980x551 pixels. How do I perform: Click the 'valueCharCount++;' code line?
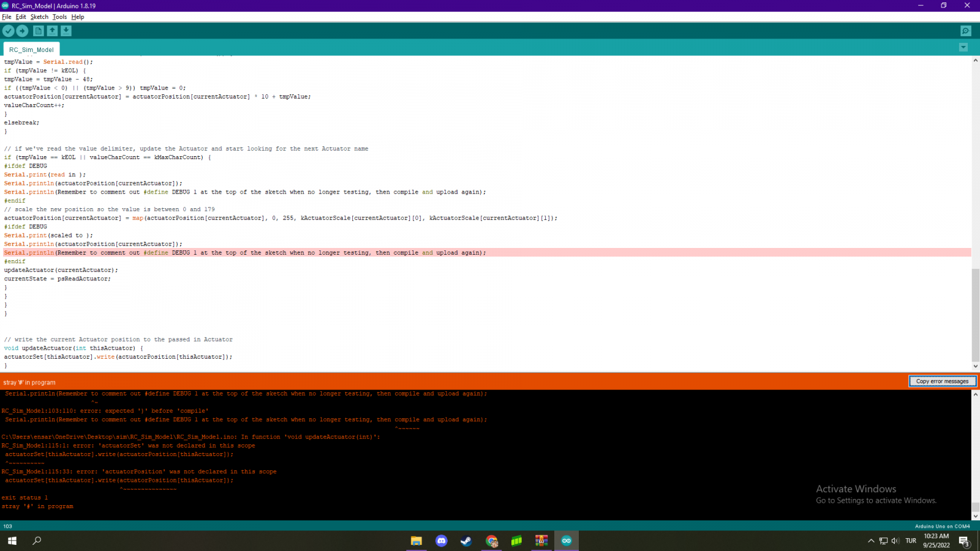34,105
